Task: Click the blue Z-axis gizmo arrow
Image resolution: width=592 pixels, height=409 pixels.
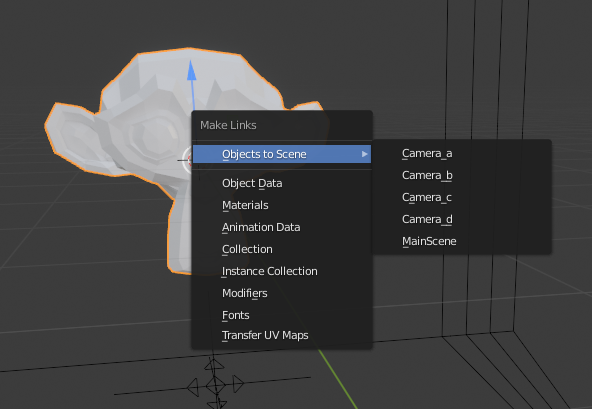Action: pyautogui.click(x=192, y=71)
